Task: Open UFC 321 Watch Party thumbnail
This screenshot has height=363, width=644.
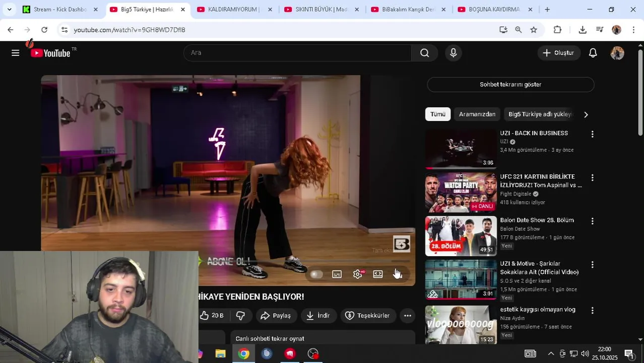Action: (x=461, y=193)
